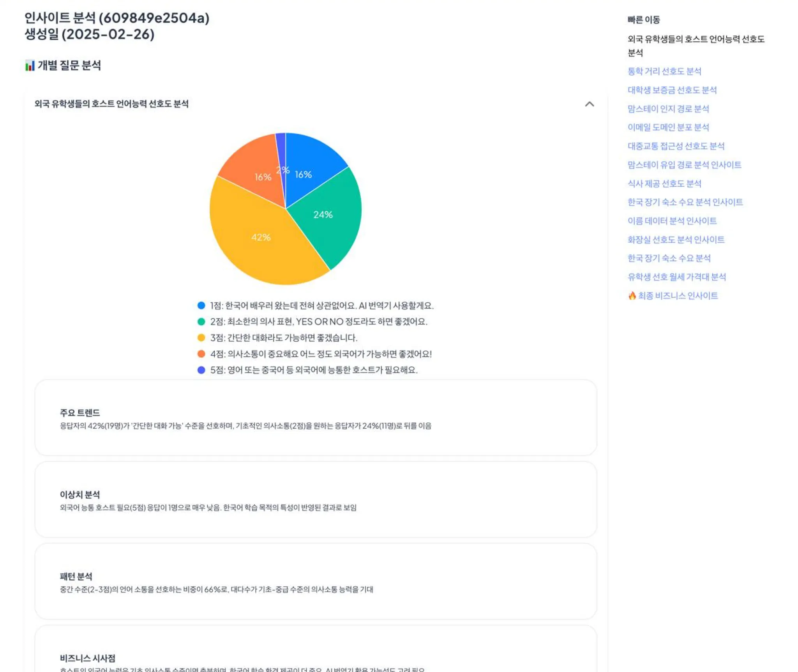Image resolution: width=798 pixels, height=672 pixels.
Task: Go to 유학생 선호 월세 가격대 분석
Action: 676,277
